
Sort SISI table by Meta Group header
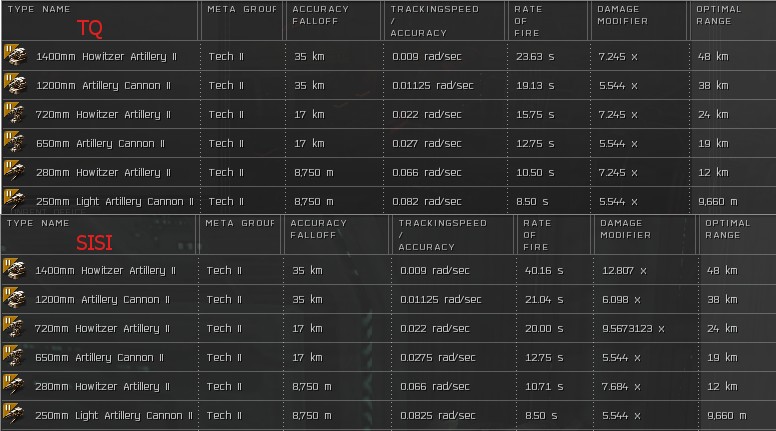tap(239, 223)
